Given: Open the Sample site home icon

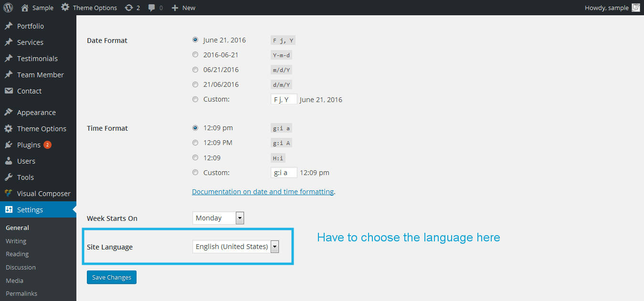Looking at the screenshot, I should [25, 8].
